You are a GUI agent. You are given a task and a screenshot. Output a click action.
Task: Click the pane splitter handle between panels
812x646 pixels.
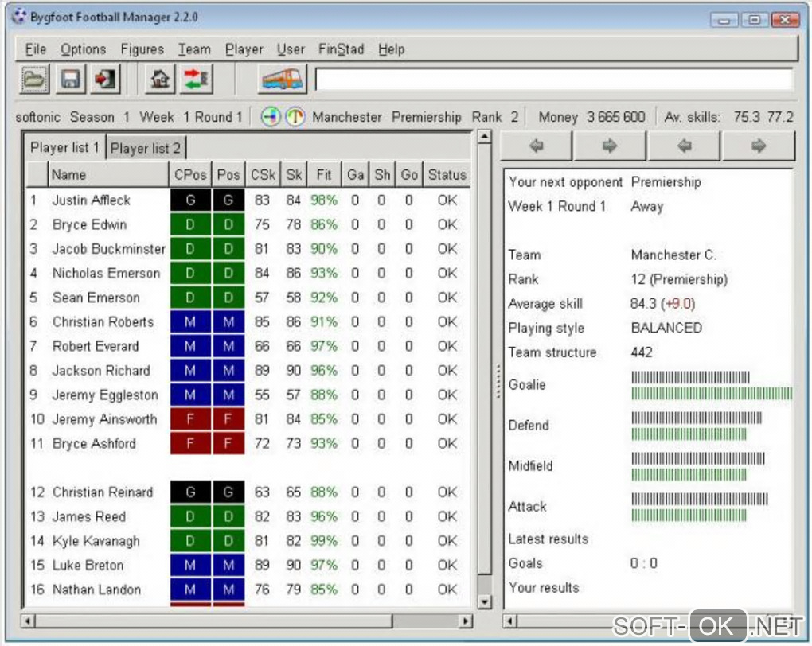click(x=498, y=381)
